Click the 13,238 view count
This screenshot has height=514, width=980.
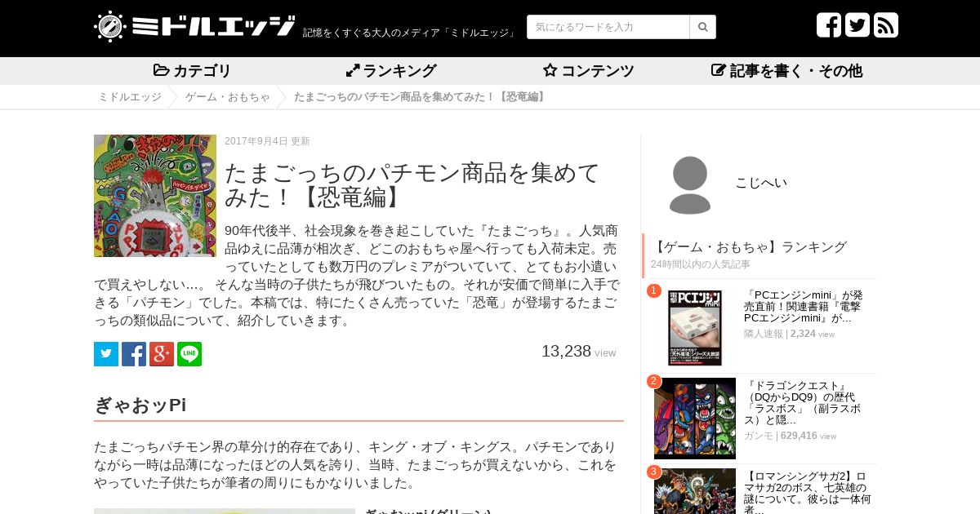[x=578, y=352]
